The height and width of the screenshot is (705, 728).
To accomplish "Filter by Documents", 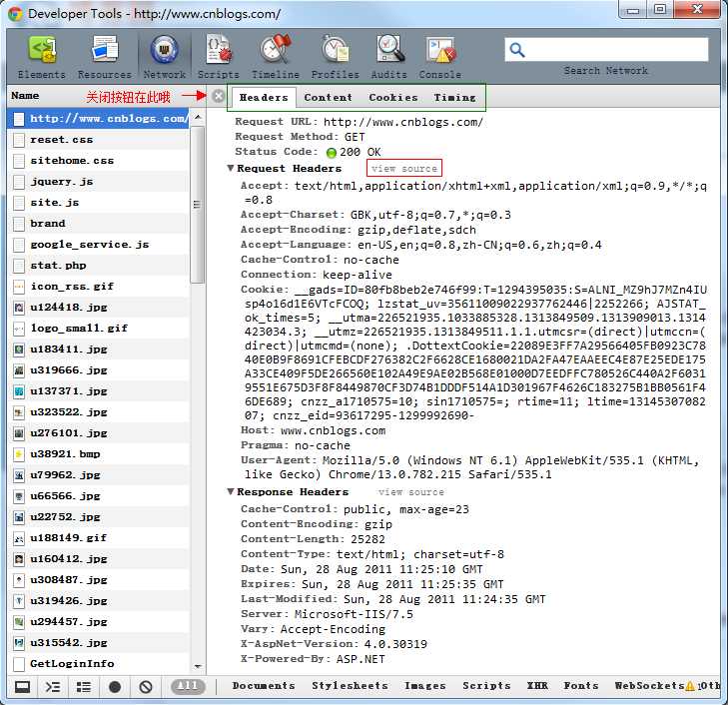I will click(x=264, y=685).
